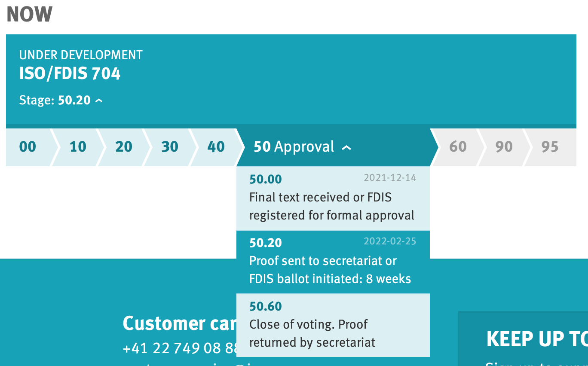
Task: Click stage 95 at the timeline end
Action: tap(549, 146)
